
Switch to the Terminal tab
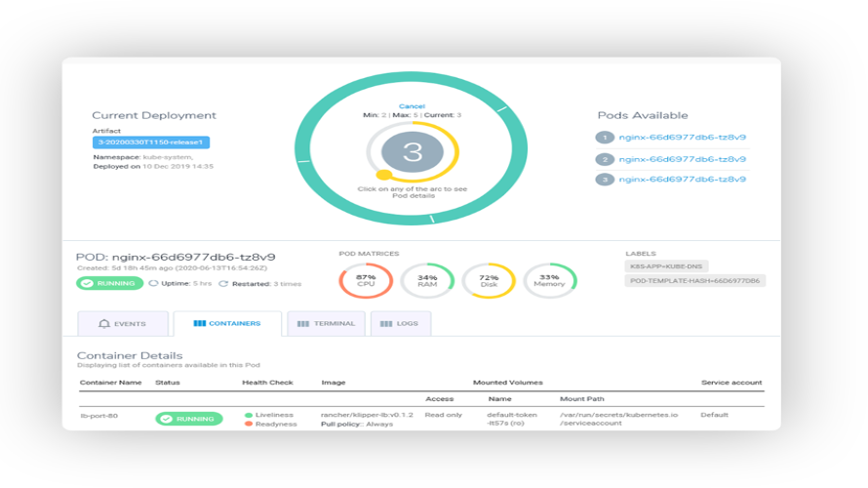326,323
